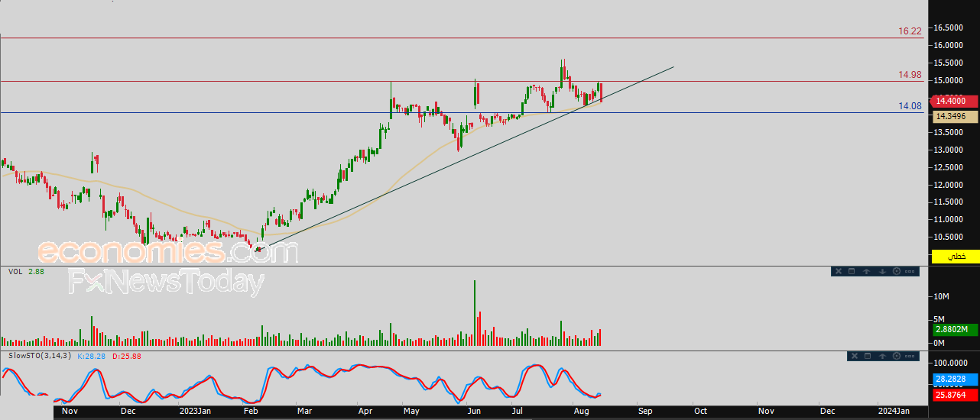Click the Jun label on the time axis
This screenshot has width=980, height=420.
(x=474, y=411)
